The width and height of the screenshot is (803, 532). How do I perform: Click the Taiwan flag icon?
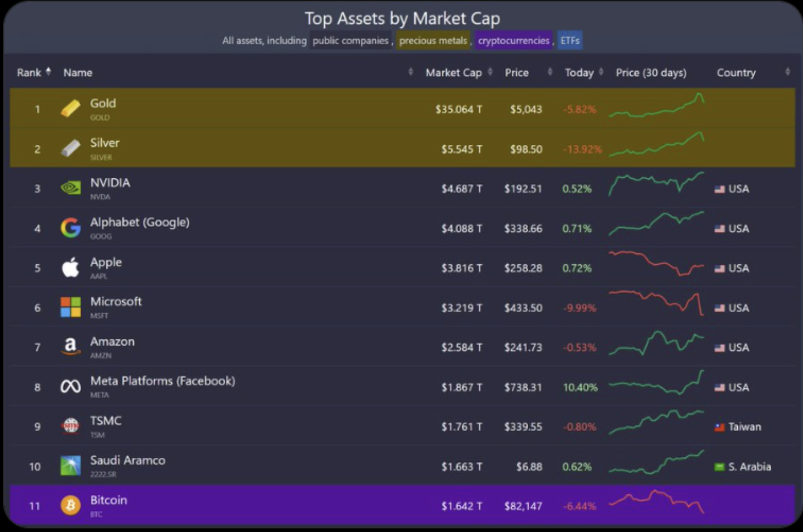(x=720, y=427)
